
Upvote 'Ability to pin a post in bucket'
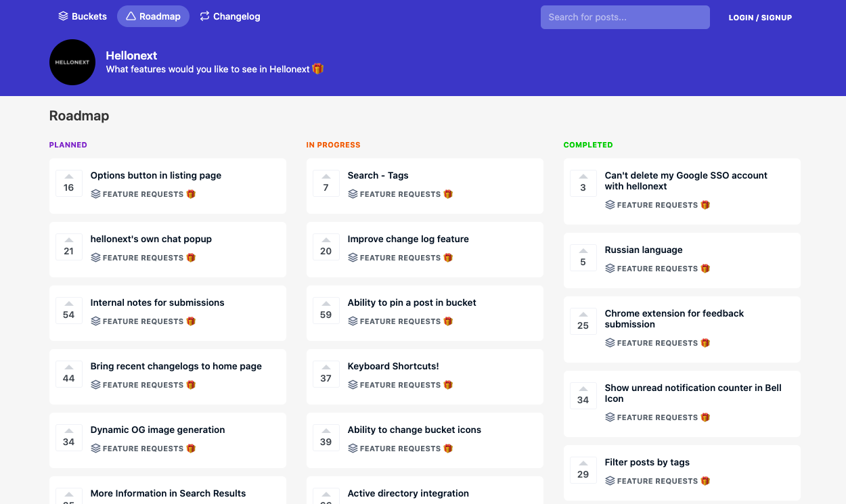click(x=326, y=311)
